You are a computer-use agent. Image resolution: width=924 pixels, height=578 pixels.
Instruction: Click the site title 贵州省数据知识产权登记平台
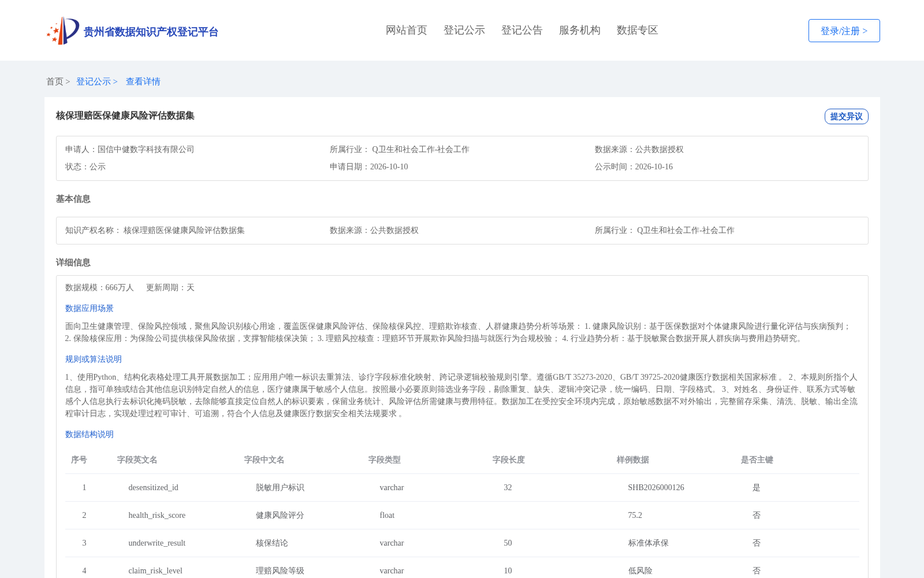tap(151, 32)
